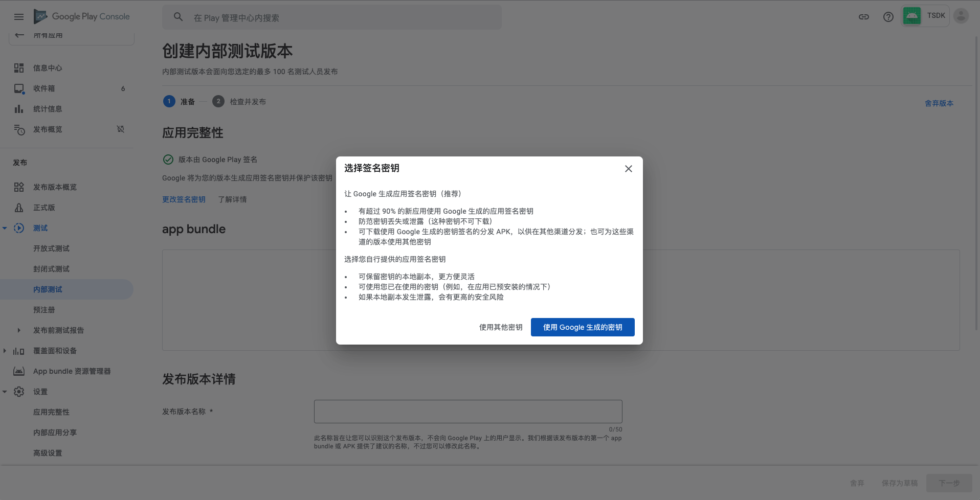Click 使用 Google 生成的密钥 button

[583, 327]
